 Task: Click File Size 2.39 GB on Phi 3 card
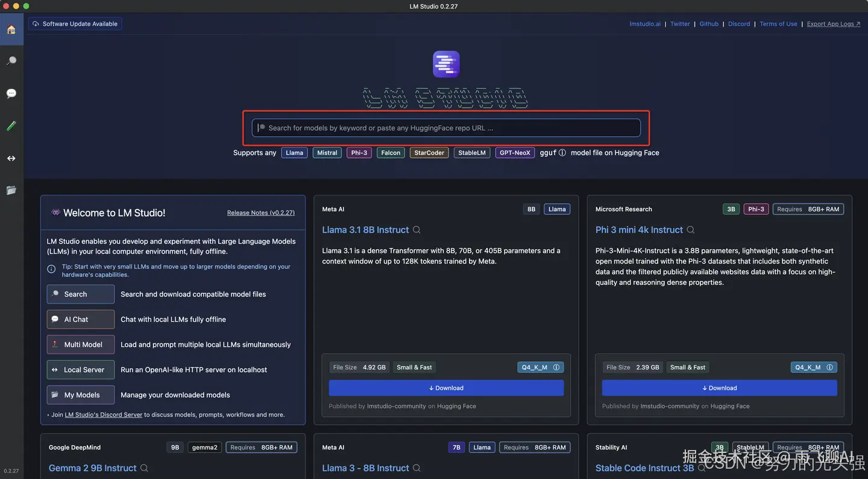(633, 367)
